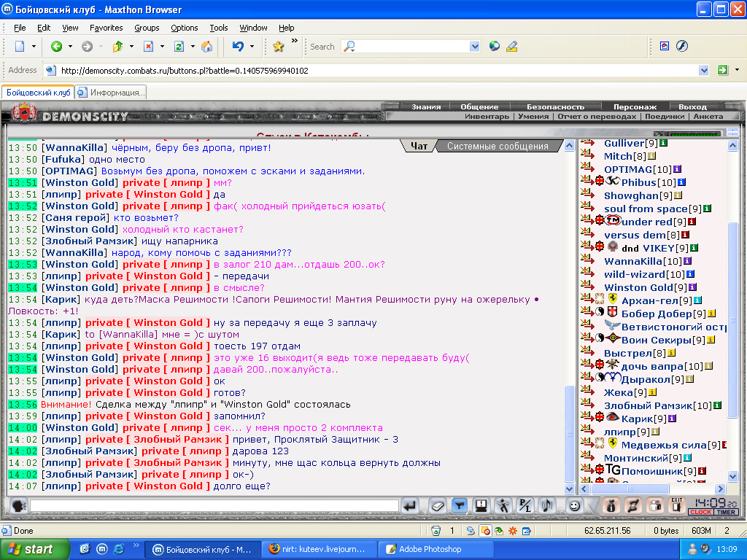Screen dimensions: 747x560
Task: Go back with the green Back arrow
Action: [56, 46]
